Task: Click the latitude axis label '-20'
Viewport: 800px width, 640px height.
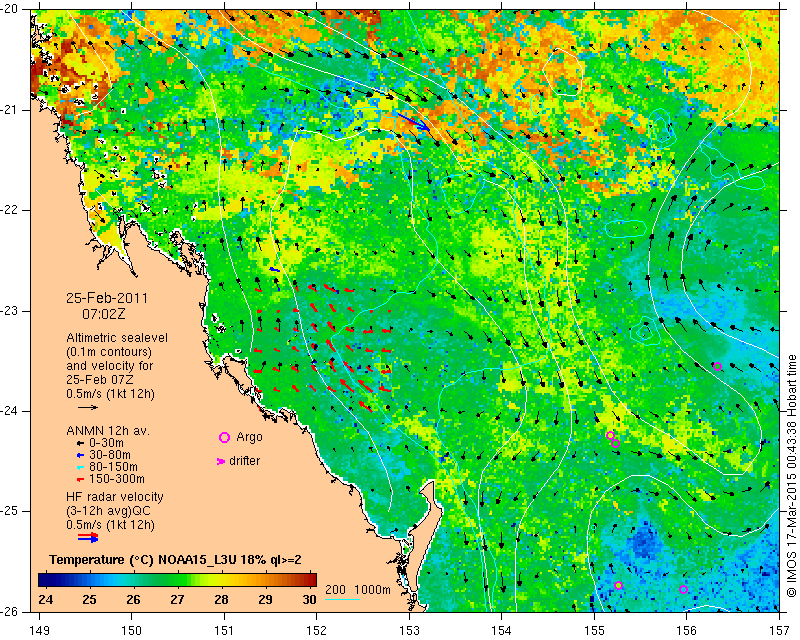Action: 9,9
